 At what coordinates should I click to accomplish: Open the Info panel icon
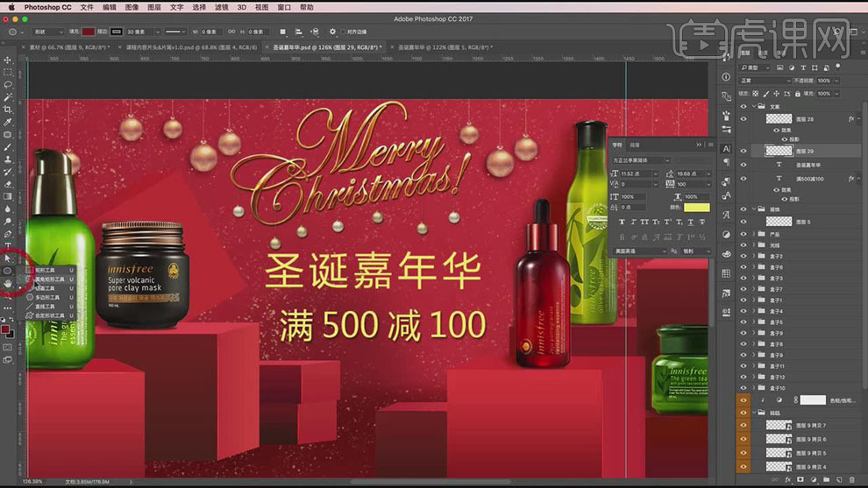pyautogui.click(x=726, y=77)
